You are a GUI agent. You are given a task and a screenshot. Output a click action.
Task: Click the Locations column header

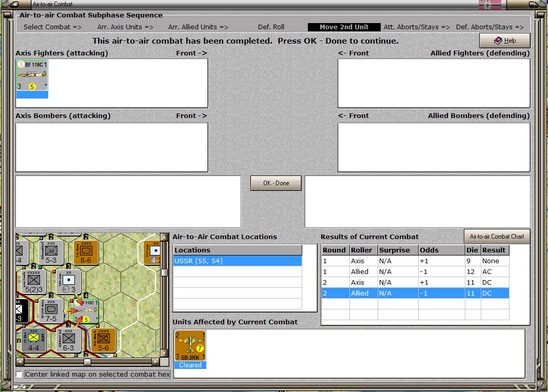click(238, 250)
